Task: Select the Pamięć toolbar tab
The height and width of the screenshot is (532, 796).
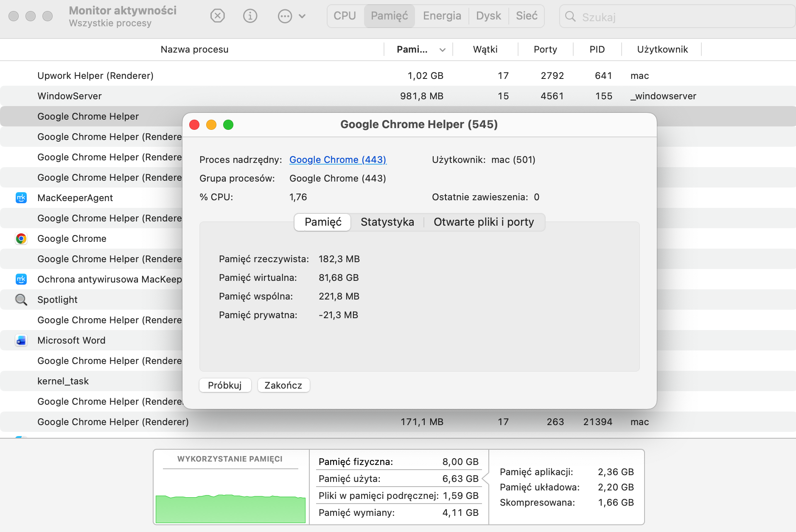Action: (x=389, y=16)
